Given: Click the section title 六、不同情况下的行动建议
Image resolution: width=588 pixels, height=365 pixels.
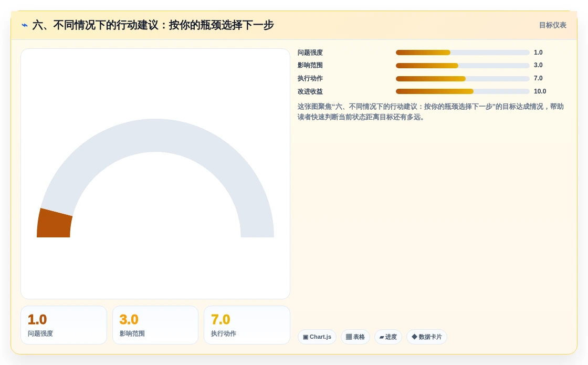Looking at the screenshot, I should point(153,25).
